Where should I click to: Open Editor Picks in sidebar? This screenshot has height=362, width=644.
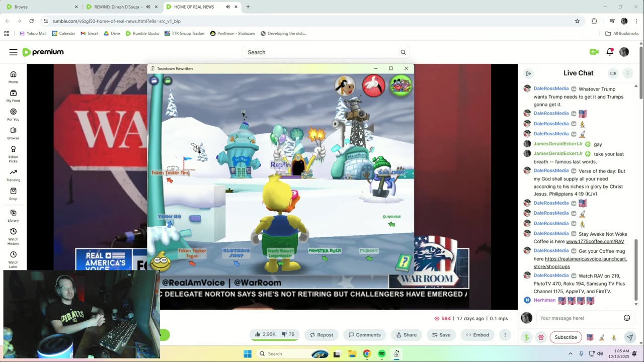(x=13, y=154)
